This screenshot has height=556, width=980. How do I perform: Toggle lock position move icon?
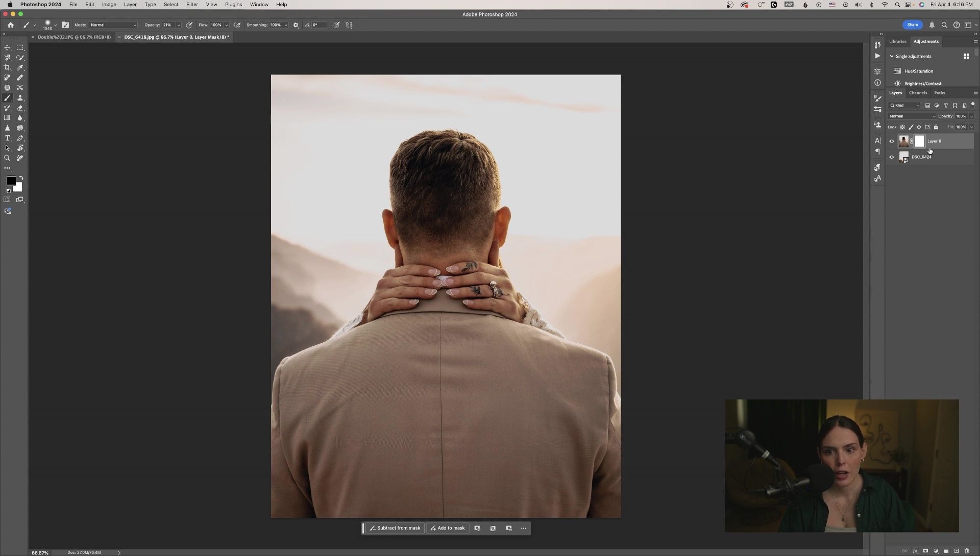(919, 127)
